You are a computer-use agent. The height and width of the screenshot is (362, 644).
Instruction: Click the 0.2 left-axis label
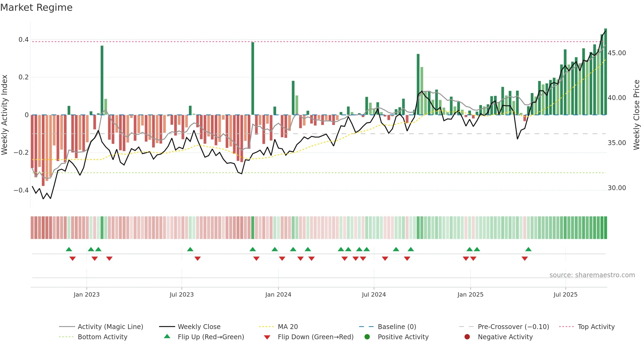23,77
